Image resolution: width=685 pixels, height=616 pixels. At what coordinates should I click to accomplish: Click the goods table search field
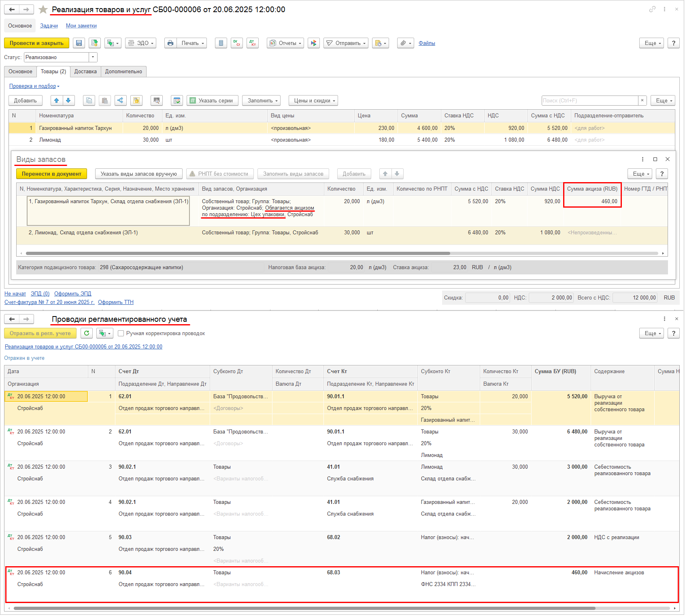click(589, 100)
